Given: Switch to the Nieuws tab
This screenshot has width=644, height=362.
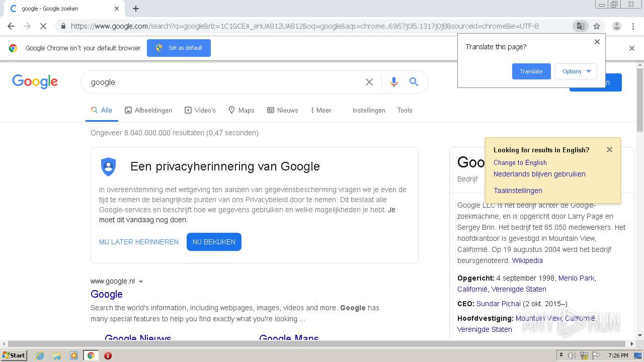Looking at the screenshot, I should pyautogui.click(x=283, y=110).
